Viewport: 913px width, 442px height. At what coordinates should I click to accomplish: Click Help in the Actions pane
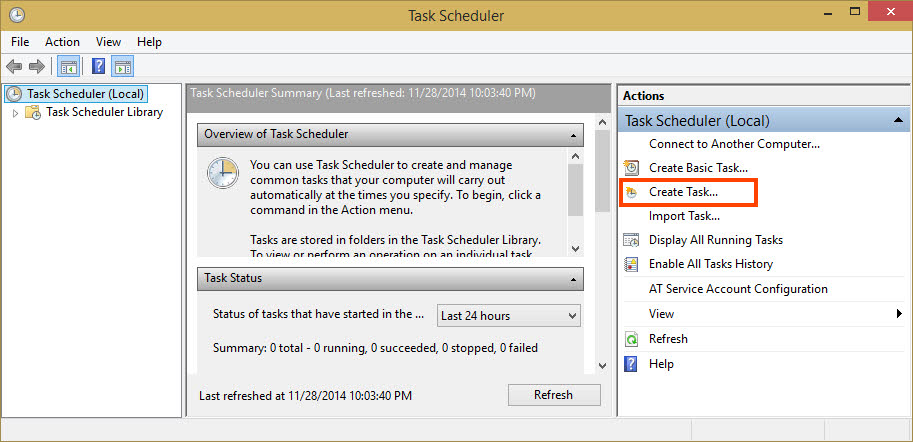(x=661, y=364)
